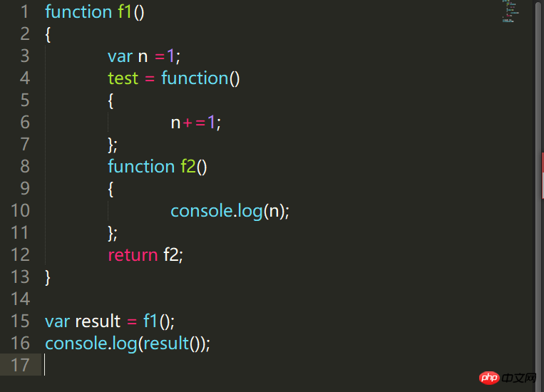
Task: Click 'console.log(result());' on line 16
Action: 128,344
